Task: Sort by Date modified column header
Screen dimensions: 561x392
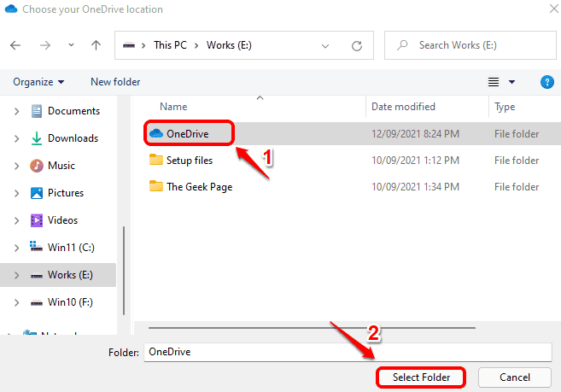Action: tap(403, 107)
